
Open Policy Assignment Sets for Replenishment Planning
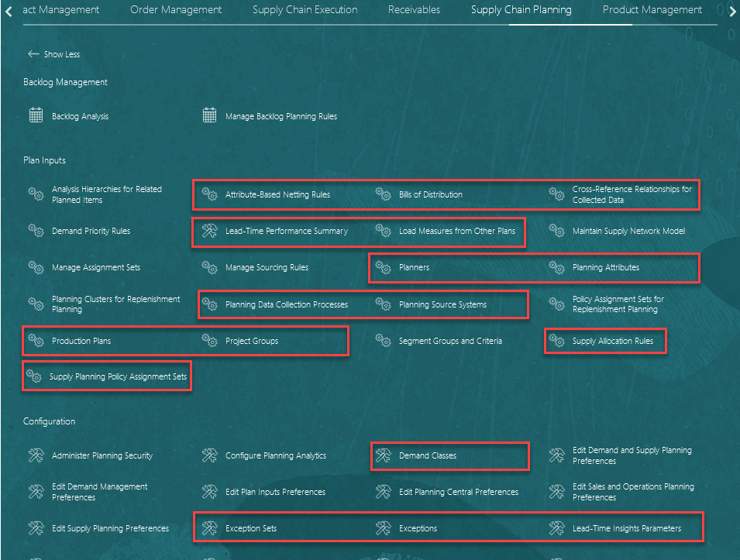(618, 304)
